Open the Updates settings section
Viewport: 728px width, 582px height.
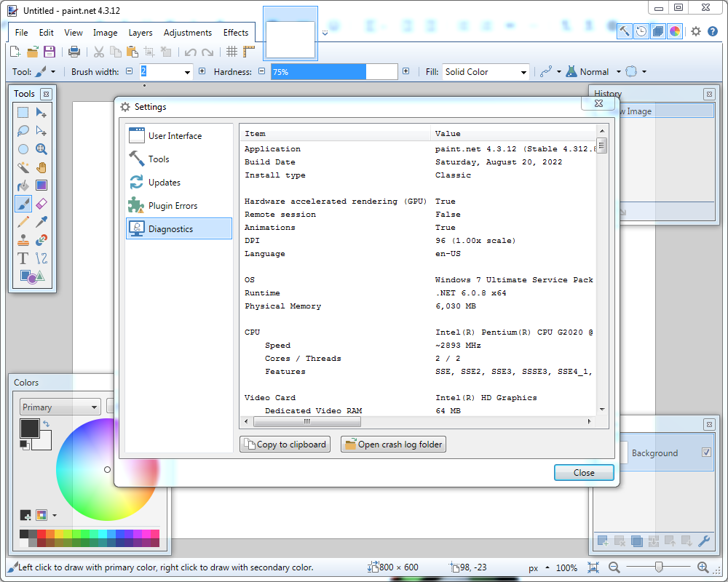(179, 182)
